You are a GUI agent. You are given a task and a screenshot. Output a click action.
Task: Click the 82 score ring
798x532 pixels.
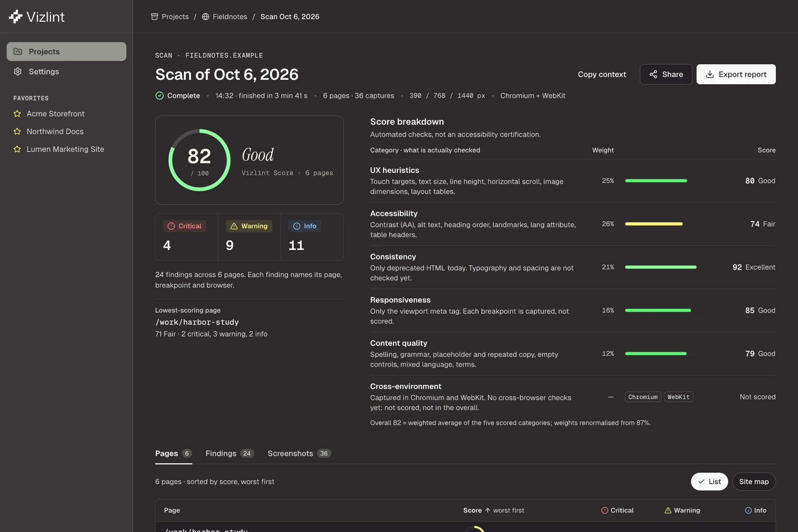coord(199,160)
